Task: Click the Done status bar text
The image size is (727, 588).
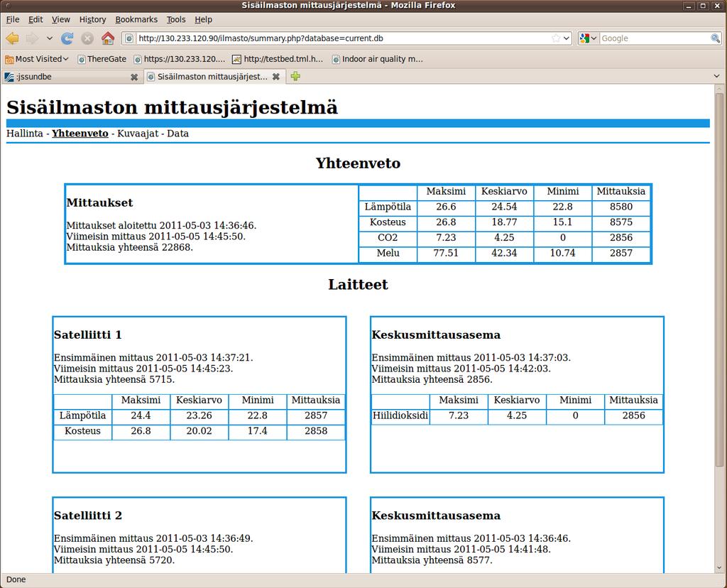Action: [x=16, y=579]
